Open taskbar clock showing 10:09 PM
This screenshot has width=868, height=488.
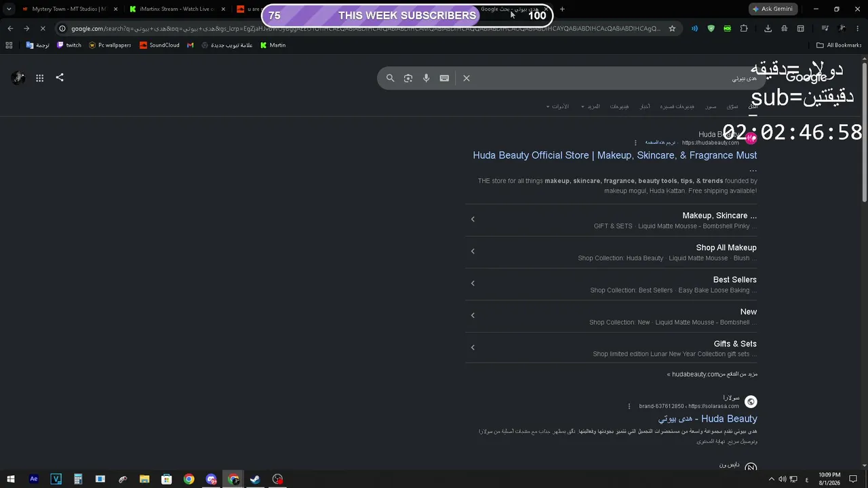coord(829,479)
